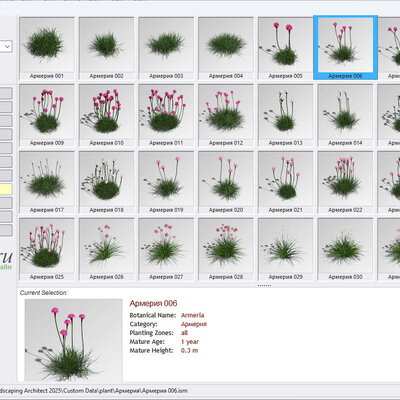This screenshot has width=400, height=400.
Task: Open the dropdown arrow in left panel
Action: (x=7, y=47)
